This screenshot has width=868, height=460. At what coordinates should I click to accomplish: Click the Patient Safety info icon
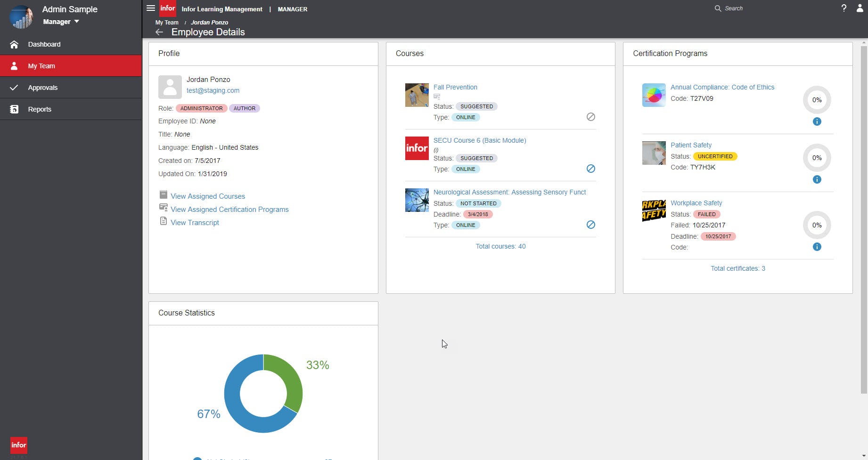click(817, 179)
